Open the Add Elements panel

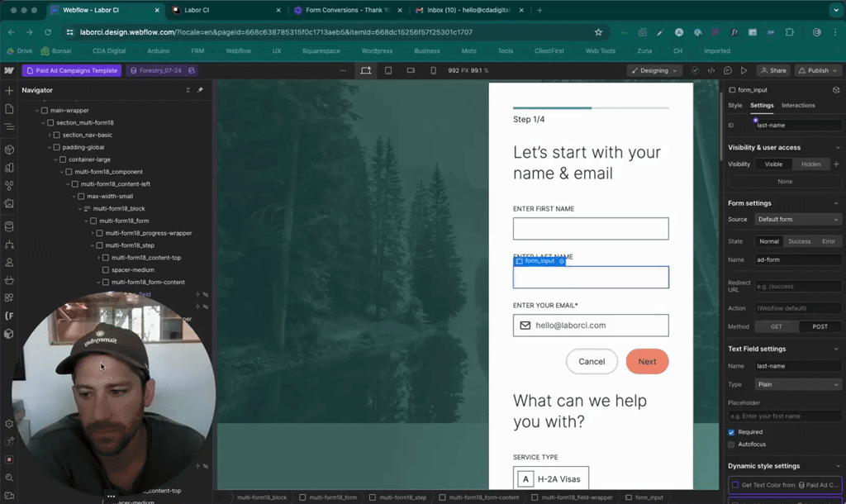tap(9, 91)
